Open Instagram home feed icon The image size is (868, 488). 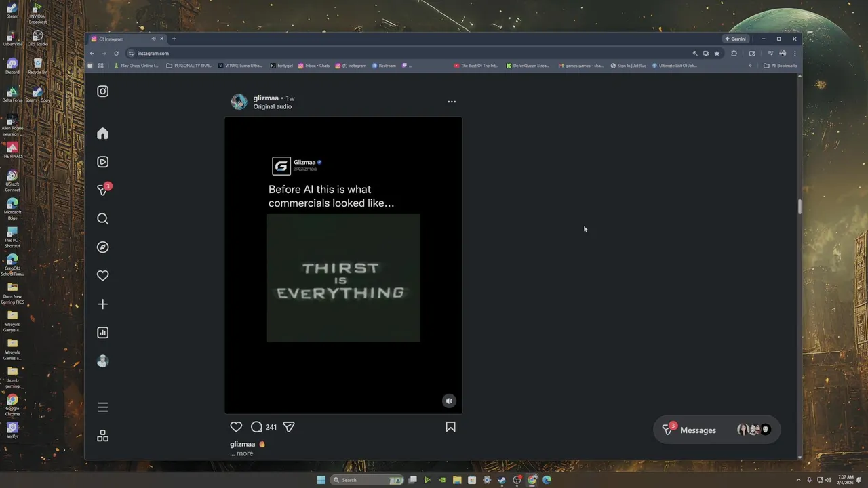click(102, 134)
